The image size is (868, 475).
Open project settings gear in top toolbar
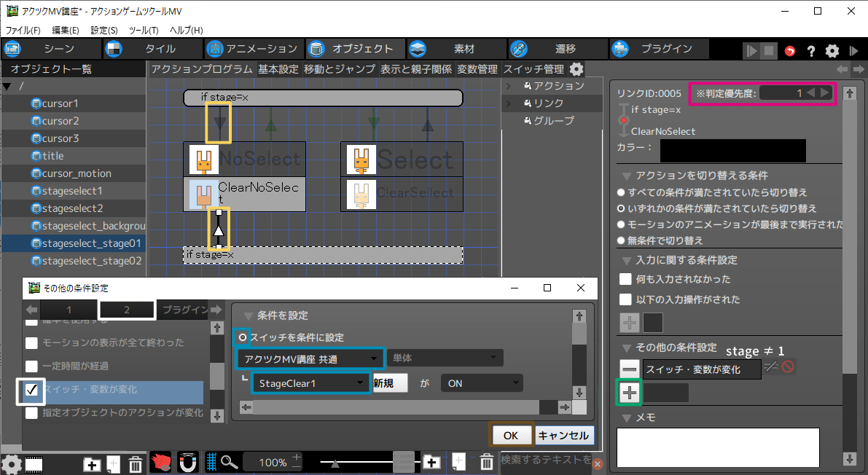coord(832,51)
